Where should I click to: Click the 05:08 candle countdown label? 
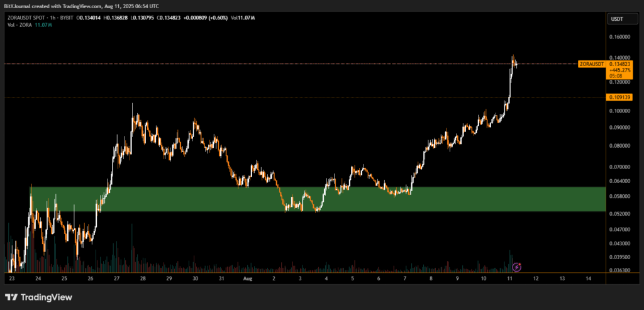pos(616,76)
